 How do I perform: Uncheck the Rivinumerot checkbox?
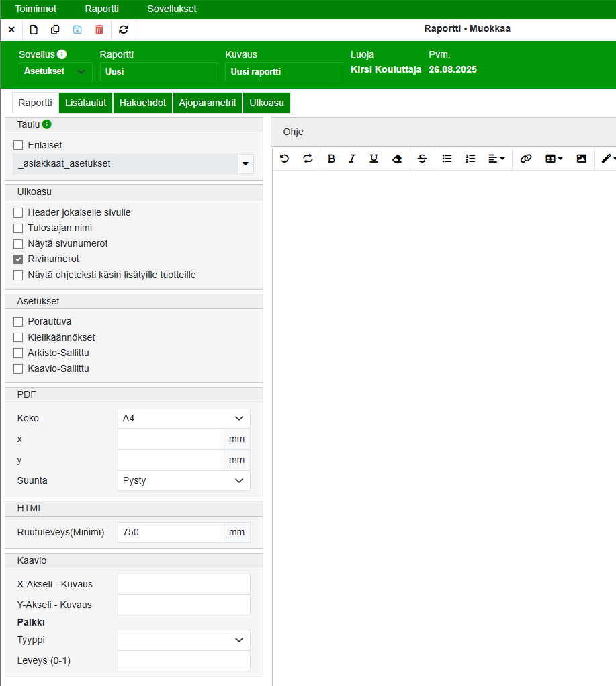click(x=18, y=259)
